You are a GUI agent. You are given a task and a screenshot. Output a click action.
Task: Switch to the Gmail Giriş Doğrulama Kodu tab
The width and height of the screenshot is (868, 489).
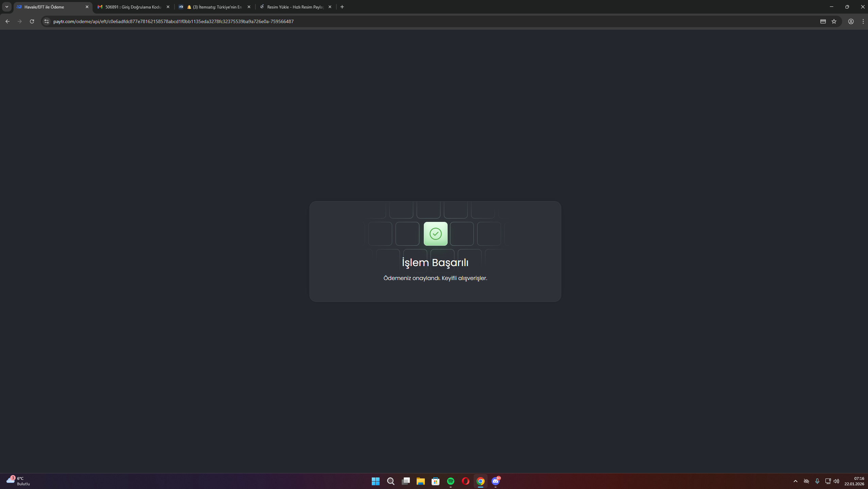(133, 7)
